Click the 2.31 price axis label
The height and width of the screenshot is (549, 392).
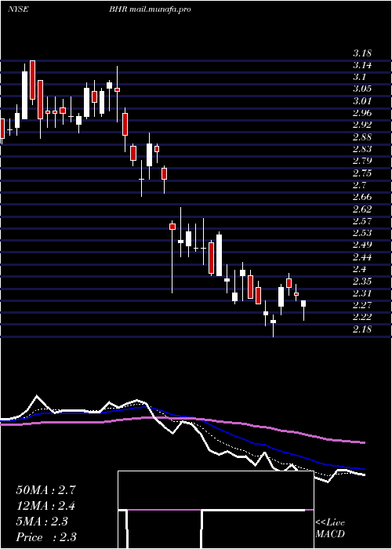[x=362, y=293]
